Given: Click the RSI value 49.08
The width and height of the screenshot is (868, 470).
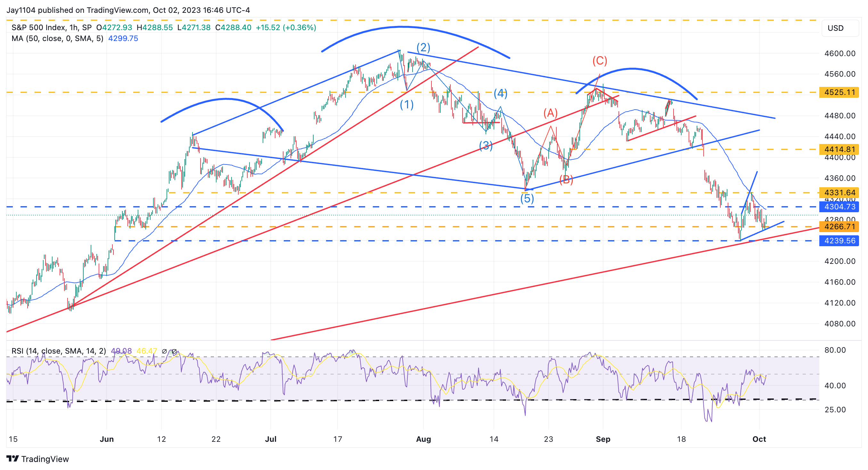Looking at the screenshot, I should point(121,351).
